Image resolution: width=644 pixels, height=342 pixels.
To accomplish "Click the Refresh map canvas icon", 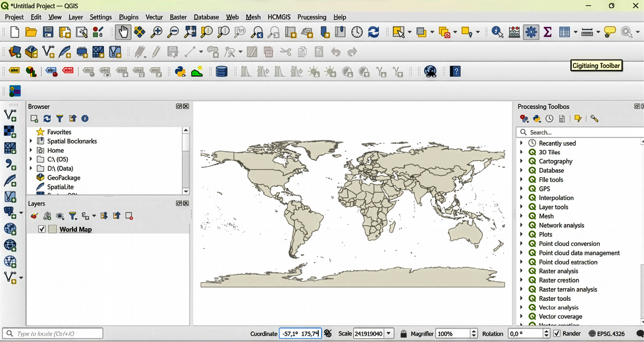I will point(374,32).
